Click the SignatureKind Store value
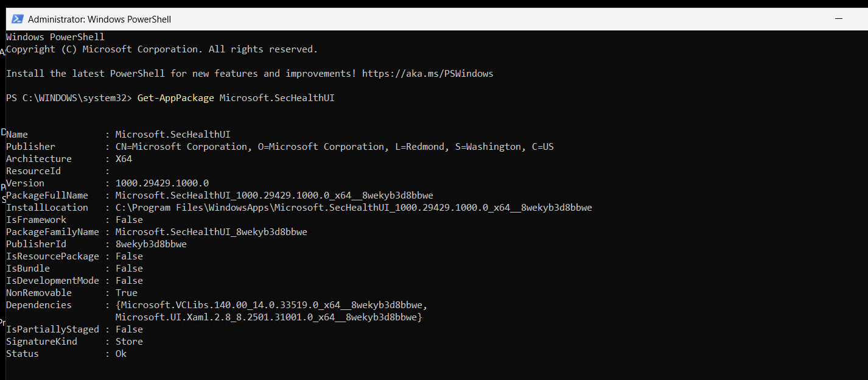Image resolution: width=868 pixels, height=380 pixels. [x=129, y=341]
